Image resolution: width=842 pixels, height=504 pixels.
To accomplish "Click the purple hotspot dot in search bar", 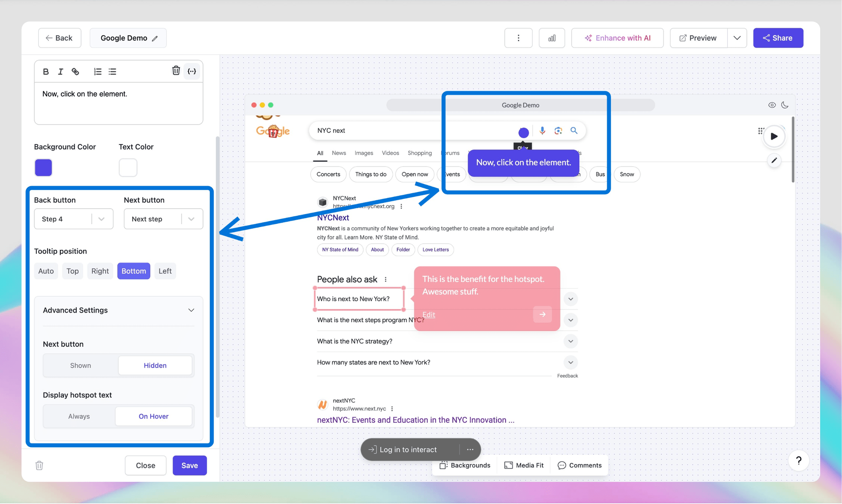I will pyautogui.click(x=524, y=133).
